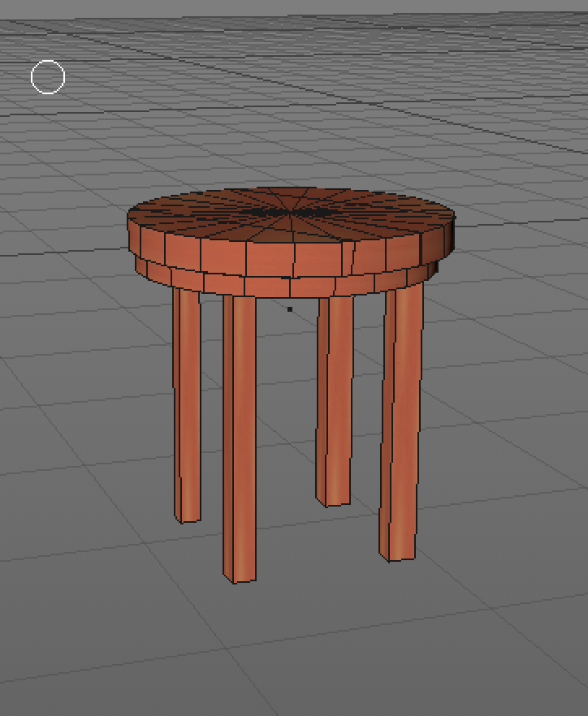Select the shorter back leg behind the seat
Viewport: 588px width, 716px height.
pos(335,401)
